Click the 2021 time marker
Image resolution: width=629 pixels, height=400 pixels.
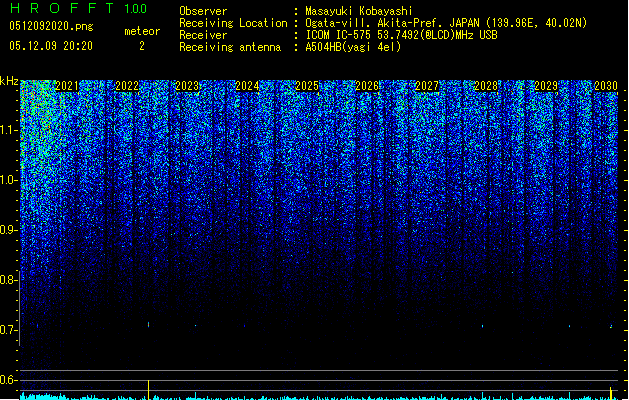[67, 86]
